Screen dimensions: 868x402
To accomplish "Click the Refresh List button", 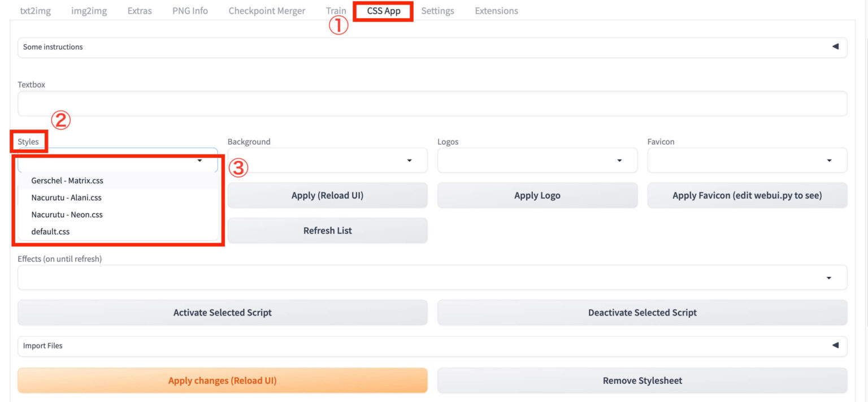I will click(x=327, y=230).
